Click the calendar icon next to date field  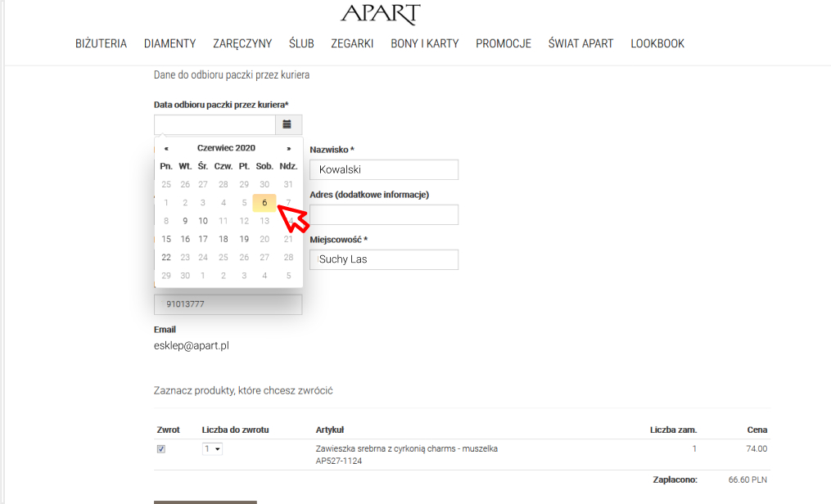point(288,124)
